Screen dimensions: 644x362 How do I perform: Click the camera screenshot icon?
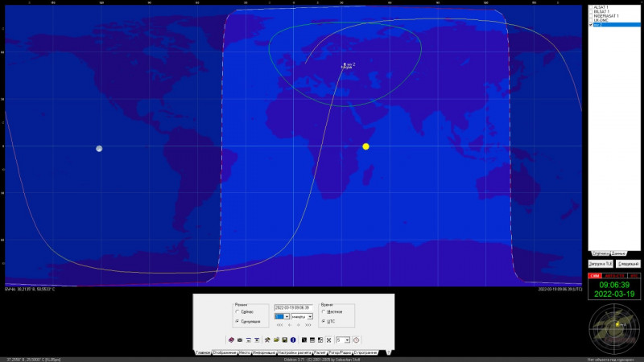[240, 340]
